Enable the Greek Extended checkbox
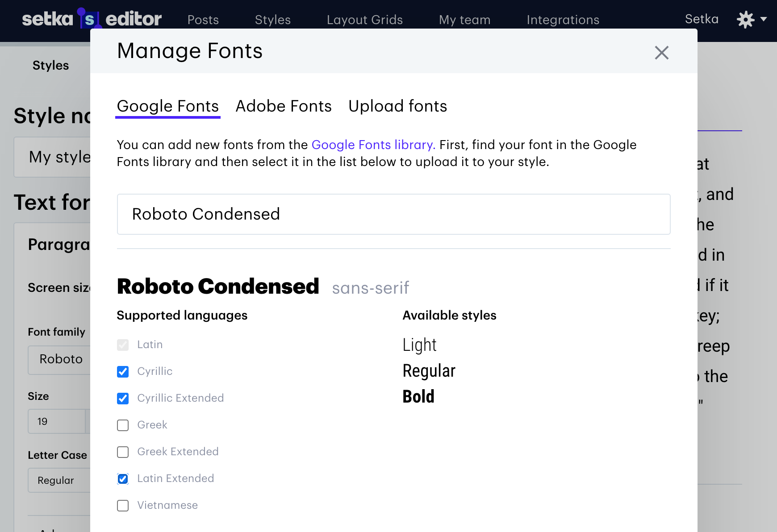This screenshot has width=777, height=532. pyautogui.click(x=123, y=452)
